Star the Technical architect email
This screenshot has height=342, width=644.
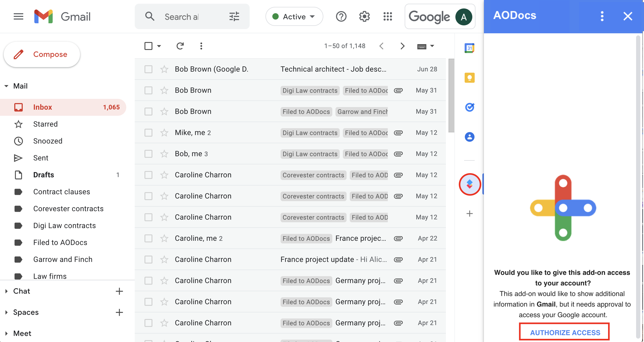[164, 69]
